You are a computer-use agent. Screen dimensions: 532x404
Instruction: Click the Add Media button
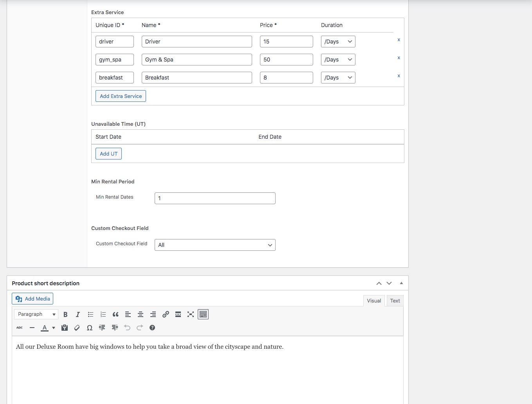(32, 299)
